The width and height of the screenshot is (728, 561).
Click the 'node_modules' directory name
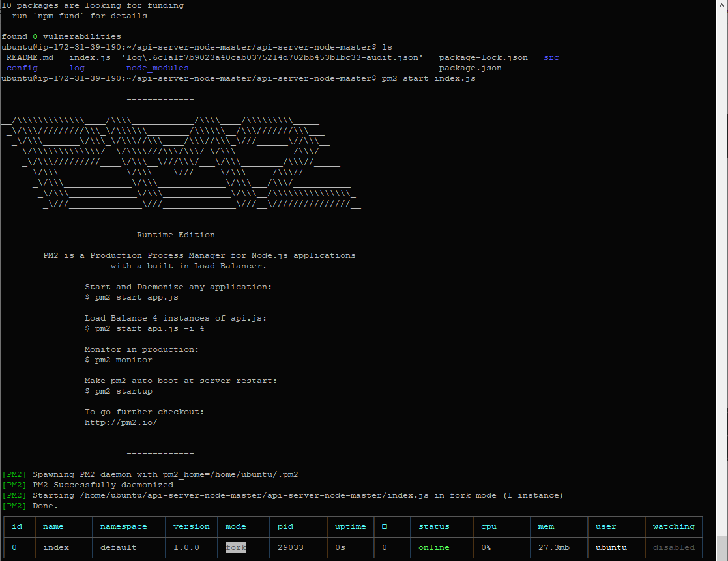click(157, 68)
